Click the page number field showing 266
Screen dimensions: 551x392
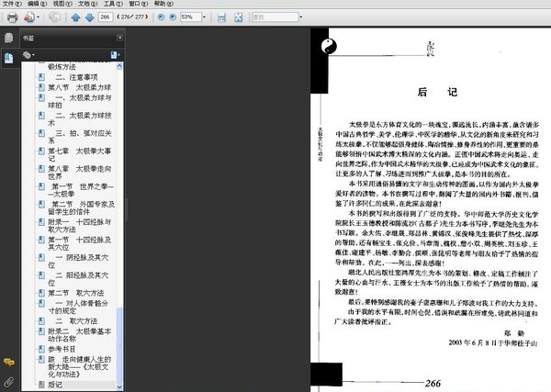[x=106, y=17]
